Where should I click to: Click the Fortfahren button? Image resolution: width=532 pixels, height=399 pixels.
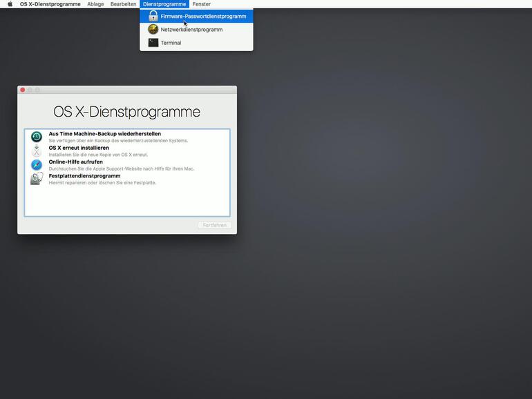215,225
